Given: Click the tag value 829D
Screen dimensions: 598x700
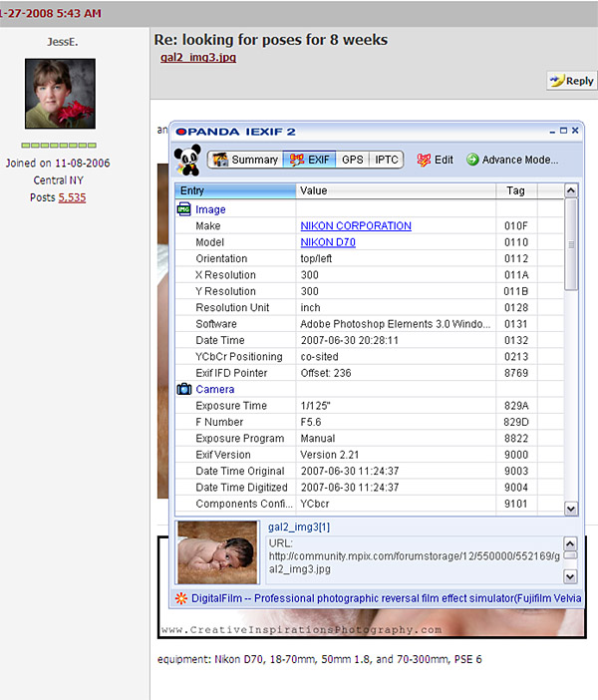Looking at the screenshot, I should click(516, 422).
